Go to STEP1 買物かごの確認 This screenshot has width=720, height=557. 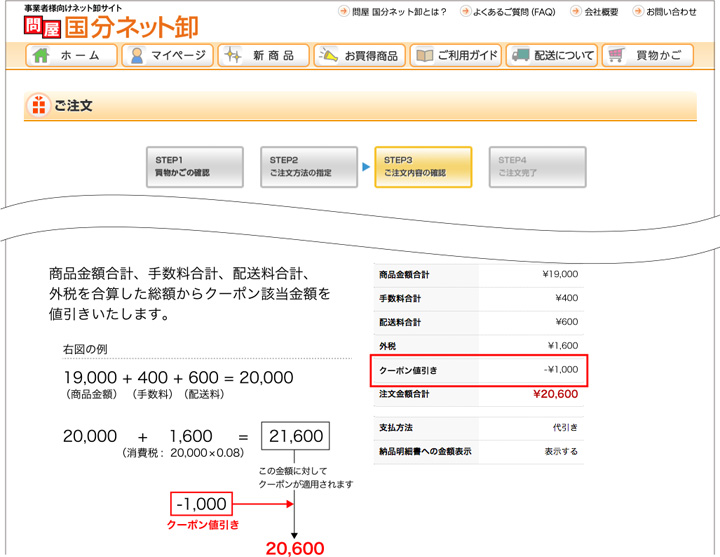click(196, 167)
